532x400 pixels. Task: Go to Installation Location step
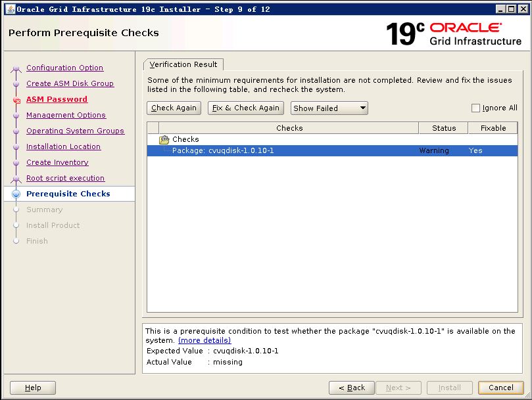click(63, 146)
